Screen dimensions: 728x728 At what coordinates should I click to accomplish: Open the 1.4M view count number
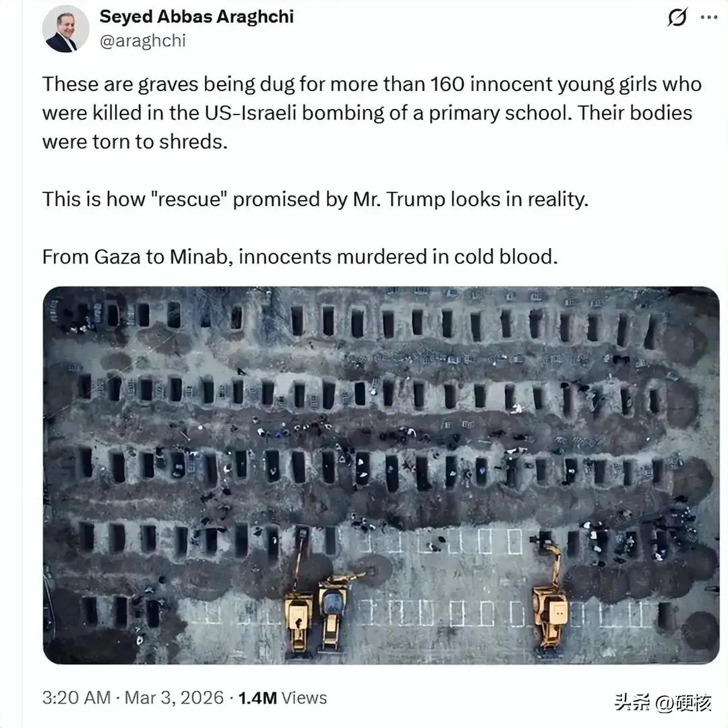click(x=257, y=698)
